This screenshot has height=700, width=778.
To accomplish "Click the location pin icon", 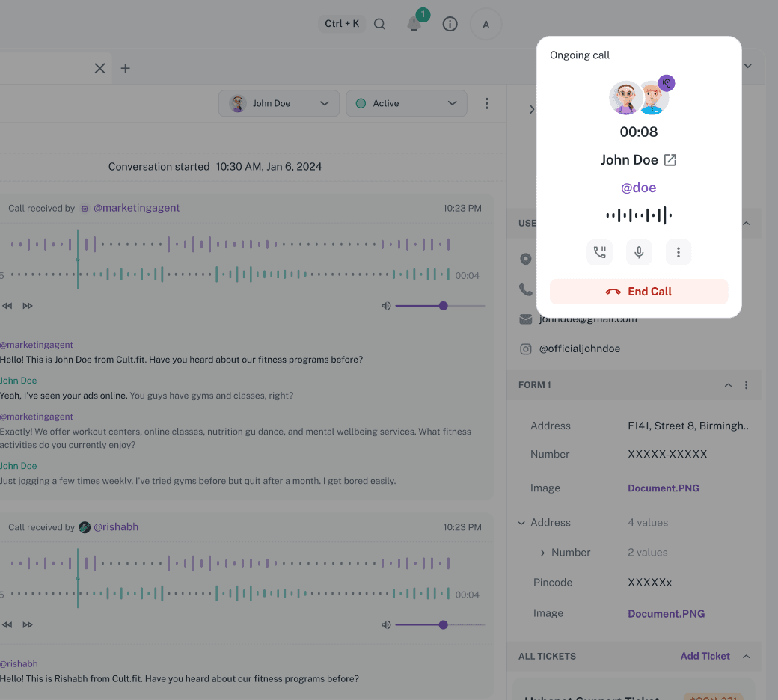I will click(x=525, y=259).
